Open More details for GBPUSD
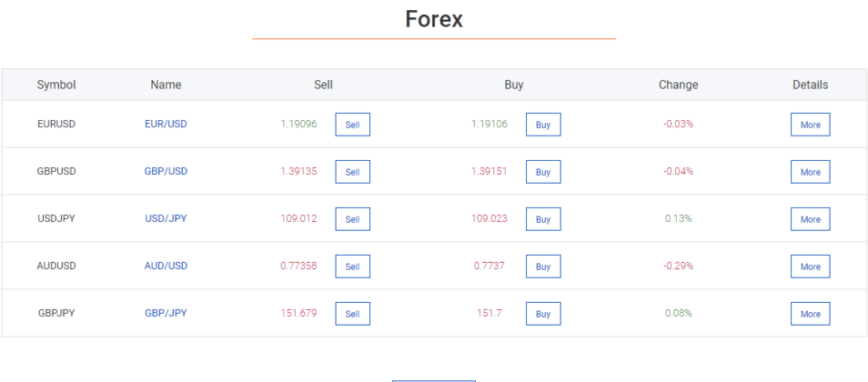 tap(810, 172)
